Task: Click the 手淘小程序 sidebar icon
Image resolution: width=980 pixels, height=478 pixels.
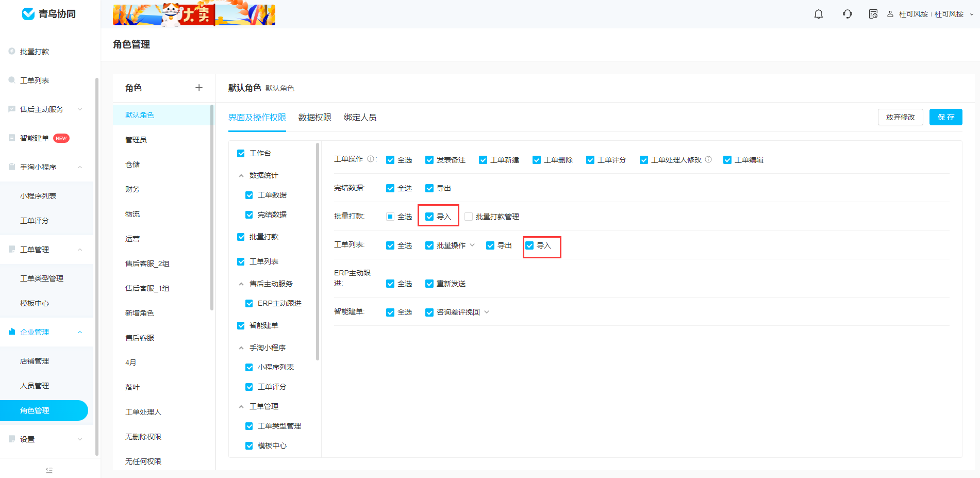Action: coord(12,167)
